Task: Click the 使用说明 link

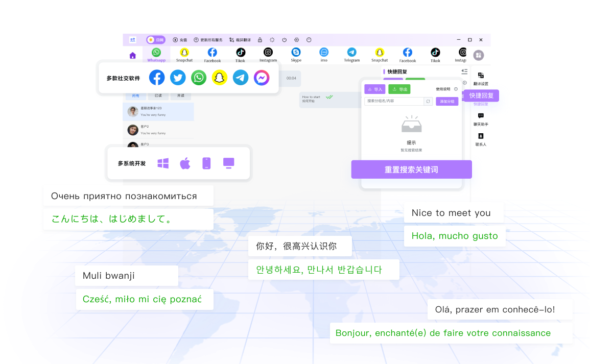Action: point(443,89)
